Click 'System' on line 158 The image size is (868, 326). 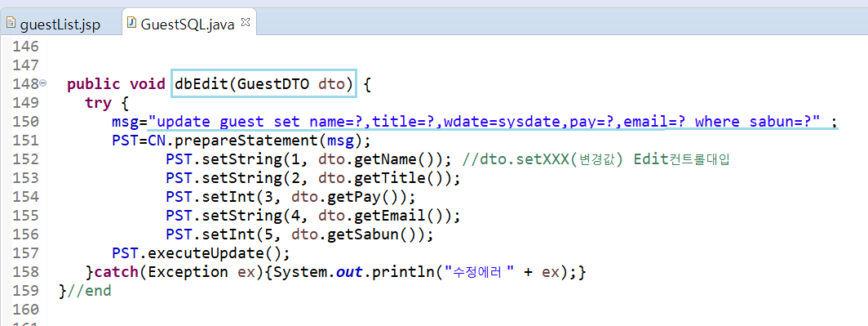pos(300,271)
